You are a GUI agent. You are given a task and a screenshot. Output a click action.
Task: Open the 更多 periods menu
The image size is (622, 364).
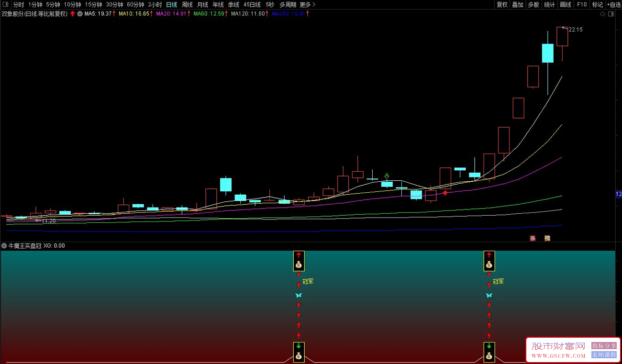[x=305, y=4]
